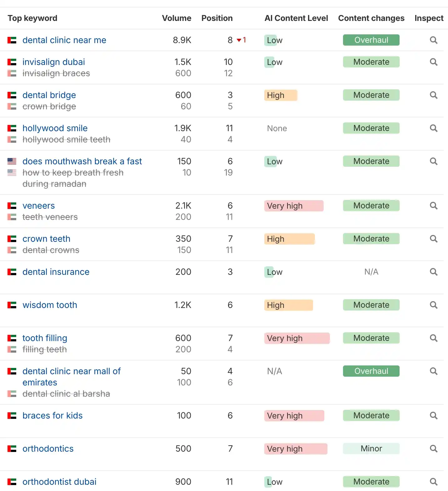Viewport: 448px width, 491px height.
Task: Inspect the wisdom tooth keyword
Action: (x=433, y=305)
